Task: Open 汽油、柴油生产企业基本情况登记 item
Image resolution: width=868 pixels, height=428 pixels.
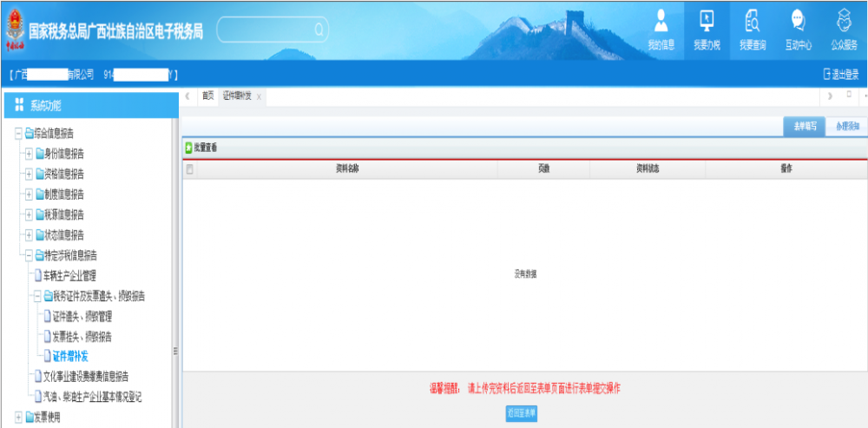Action: [x=93, y=397]
